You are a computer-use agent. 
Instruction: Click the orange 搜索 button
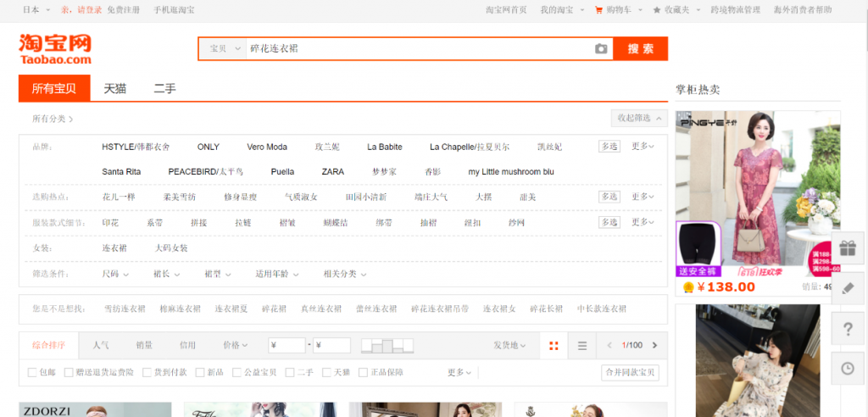click(x=641, y=48)
